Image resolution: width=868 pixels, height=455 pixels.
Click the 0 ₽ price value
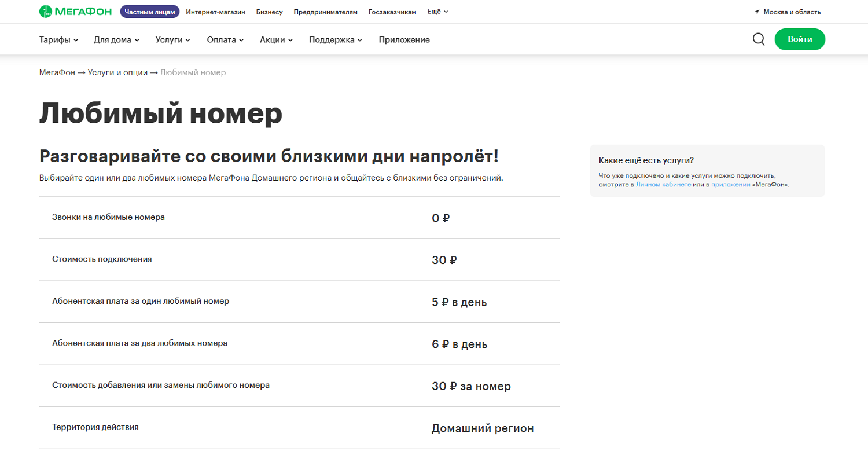point(441,218)
